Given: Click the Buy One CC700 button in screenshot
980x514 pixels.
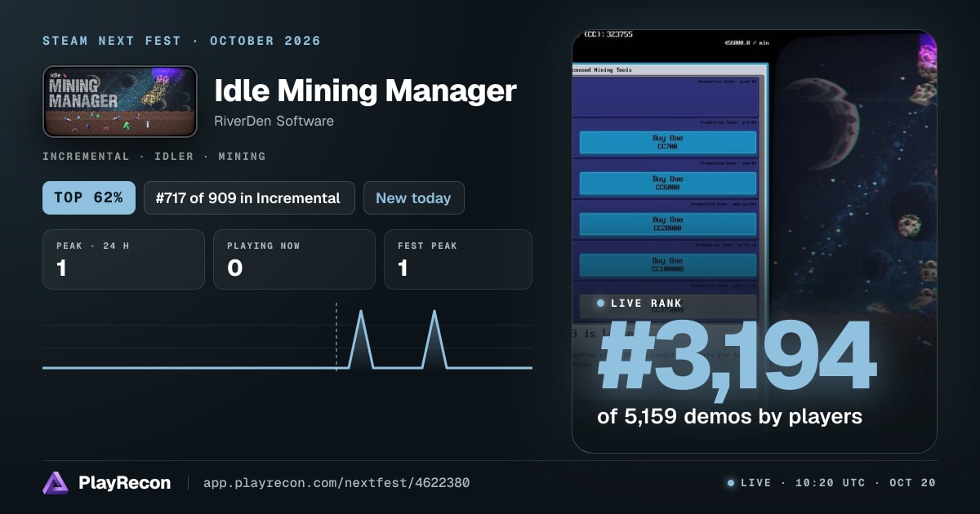Looking at the screenshot, I should coord(667,143).
